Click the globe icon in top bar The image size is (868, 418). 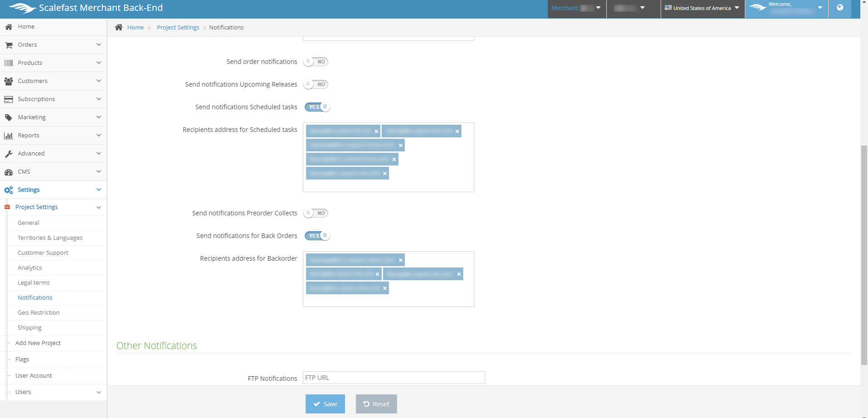[840, 8]
